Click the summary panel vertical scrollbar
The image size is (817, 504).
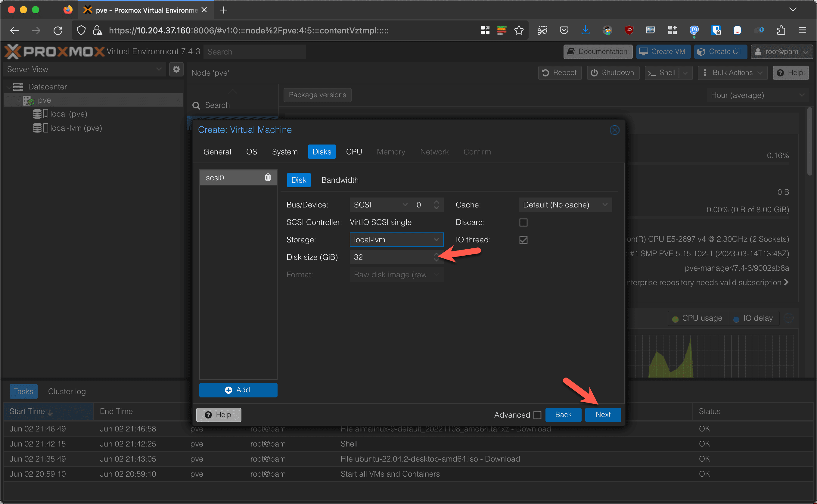point(810,141)
